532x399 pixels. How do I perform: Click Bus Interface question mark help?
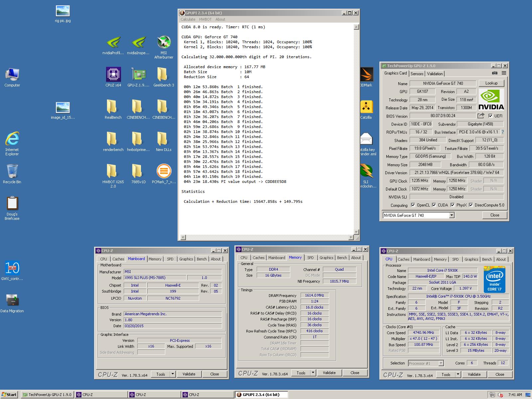coord(502,132)
